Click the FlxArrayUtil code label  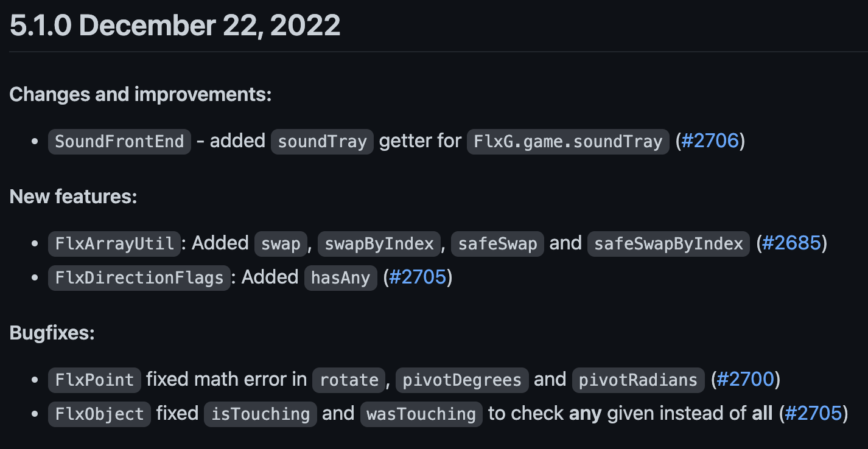[x=114, y=243]
